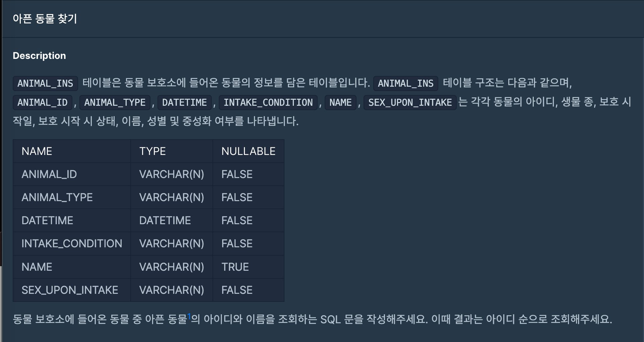Image resolution: width=644 pixels, height=342 pixels.
Task: Click the TYPE column header in table
Action: click(152, 151)
